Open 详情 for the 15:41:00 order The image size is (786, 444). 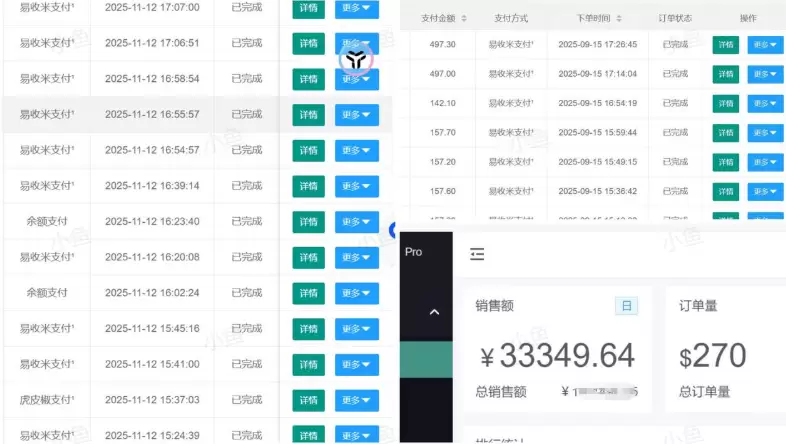308,364
